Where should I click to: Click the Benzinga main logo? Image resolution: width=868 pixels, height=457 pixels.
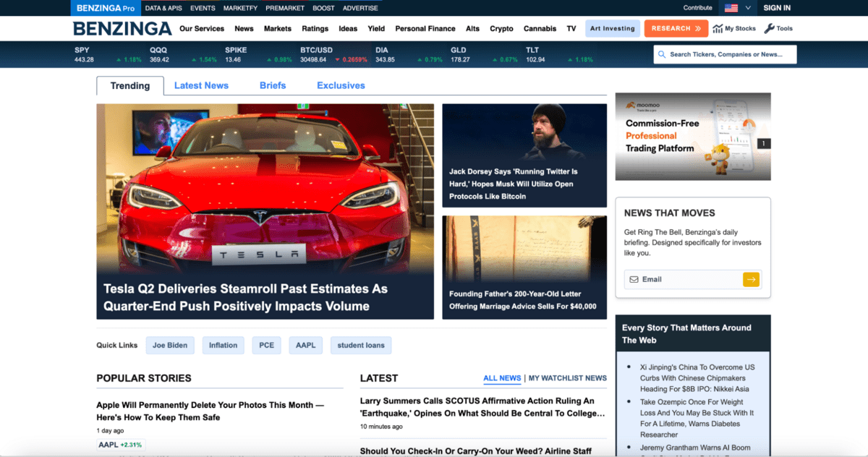(x=122, y=28)
